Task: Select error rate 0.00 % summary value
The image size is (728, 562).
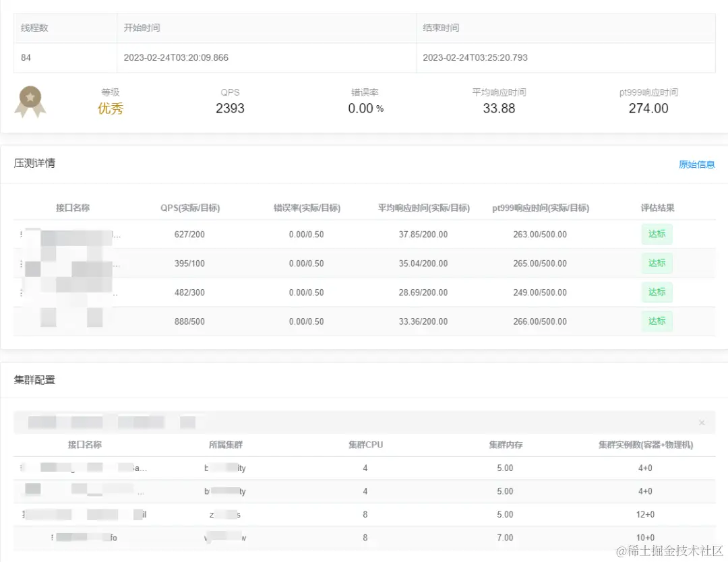Action: click(x=366, y=108)
